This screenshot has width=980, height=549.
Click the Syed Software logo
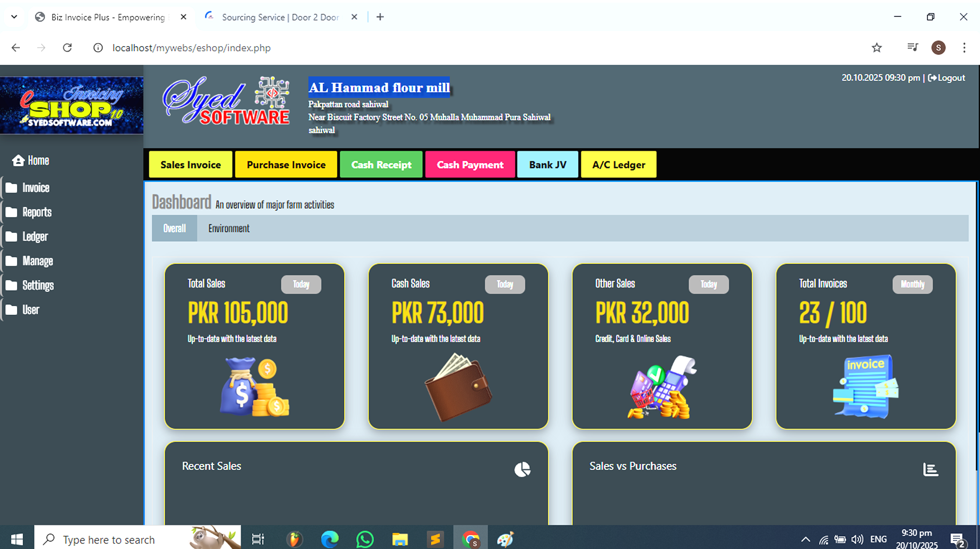pos(226,101)
